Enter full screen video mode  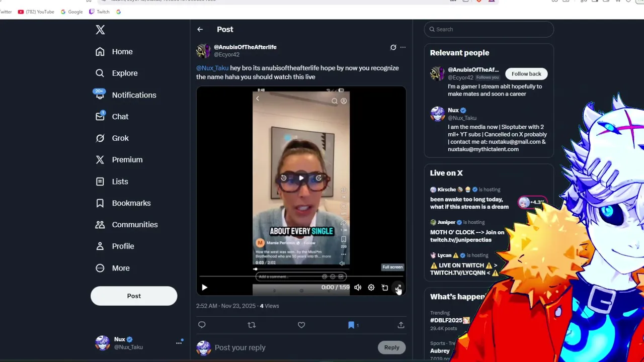tap(398, 288)
